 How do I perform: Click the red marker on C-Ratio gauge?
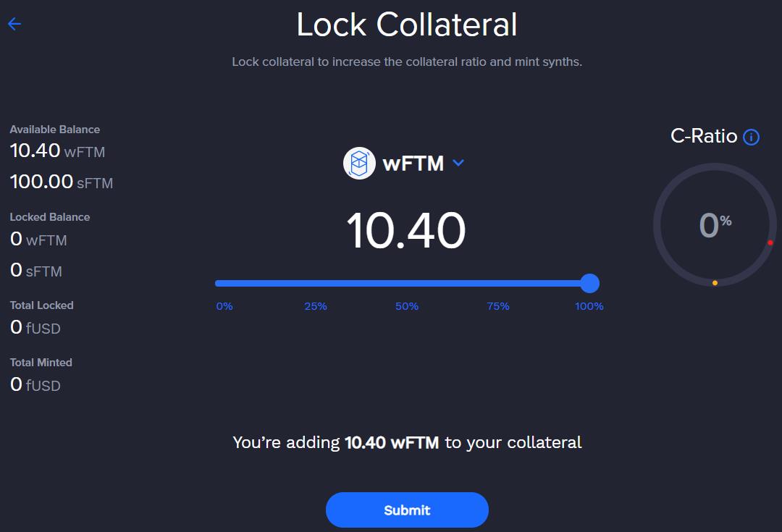click(770, 242)
